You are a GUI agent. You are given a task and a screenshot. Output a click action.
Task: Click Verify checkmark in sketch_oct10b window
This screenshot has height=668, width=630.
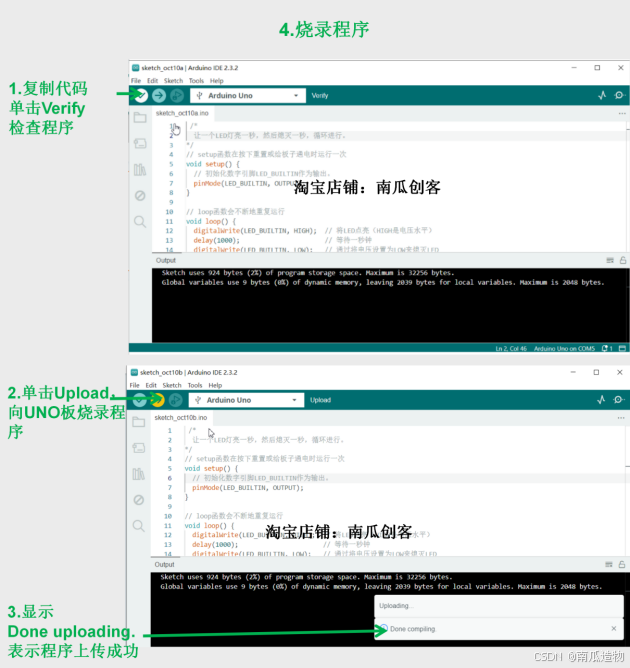[139, 400]
